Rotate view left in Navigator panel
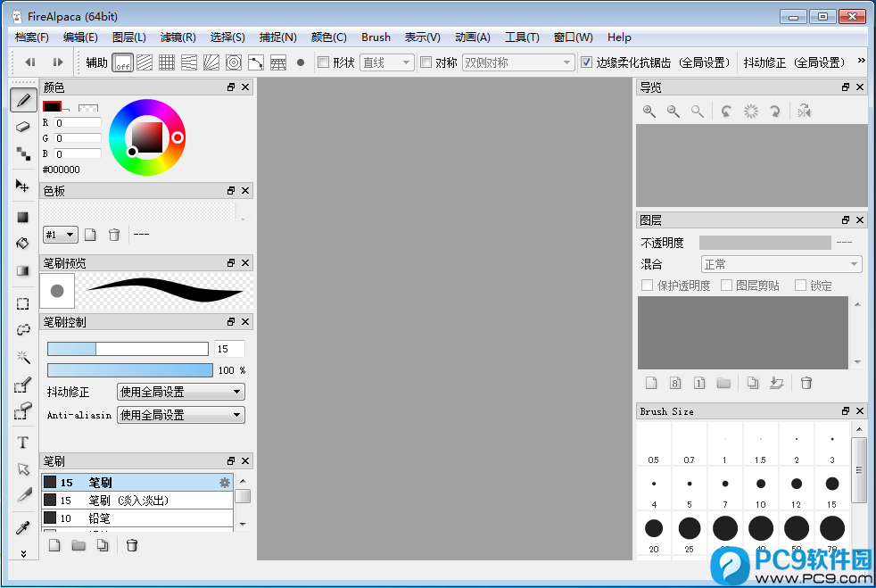This screenshot has height=588, width=876. click(726, 112)
